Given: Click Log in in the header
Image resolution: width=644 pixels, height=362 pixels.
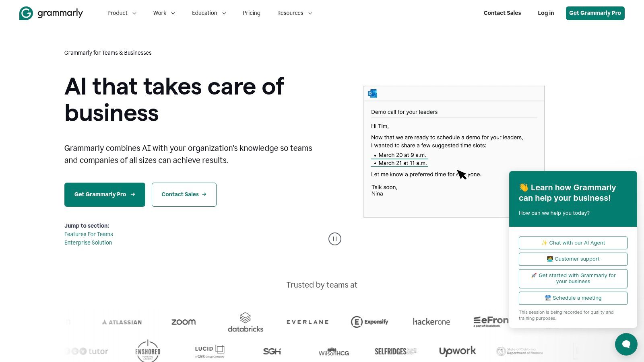Looking at the screenshot, I should click(546, 13).
